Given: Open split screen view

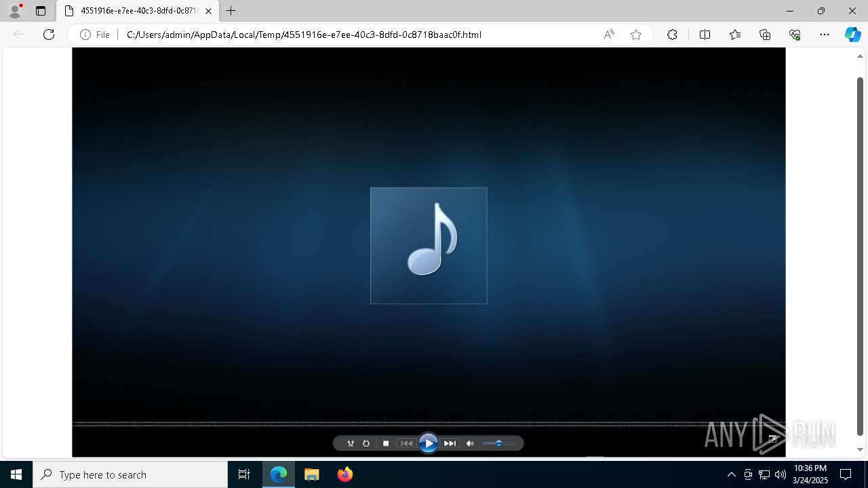Looking at the screenshot, I should pos(705,35).
